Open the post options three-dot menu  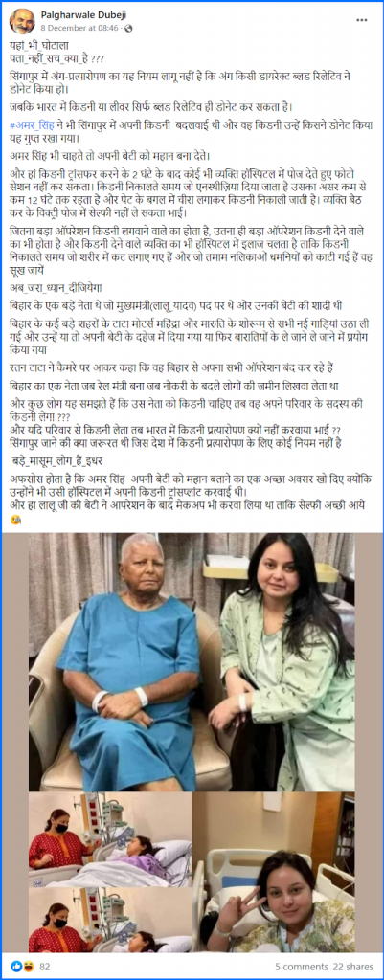pyautogui.click(x=362, y=20)
